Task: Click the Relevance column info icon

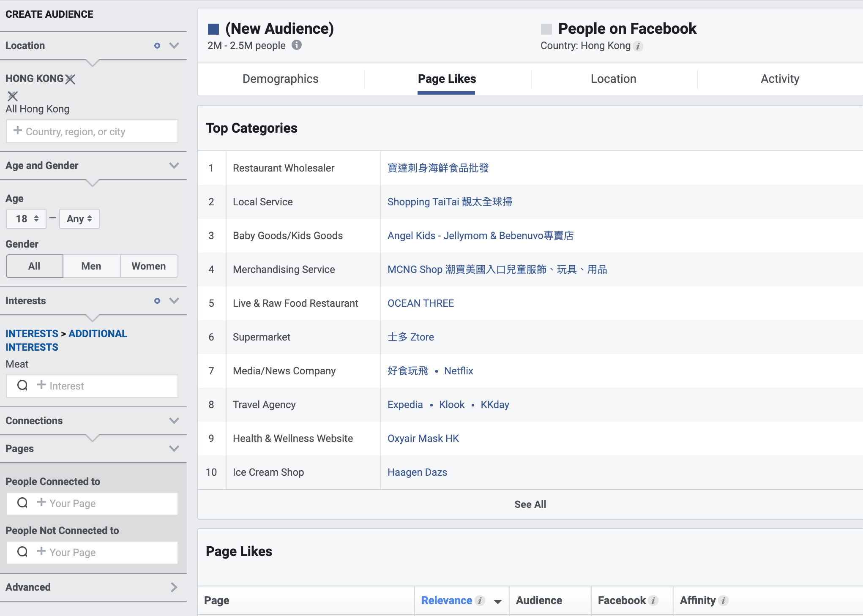Action: pyautogui.click(x=480, y=600)
